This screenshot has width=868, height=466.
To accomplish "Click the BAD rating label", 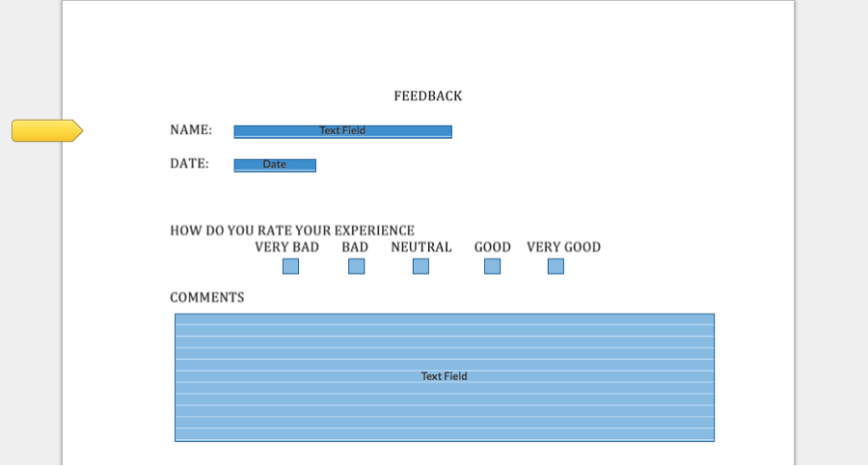I will 355,247.
